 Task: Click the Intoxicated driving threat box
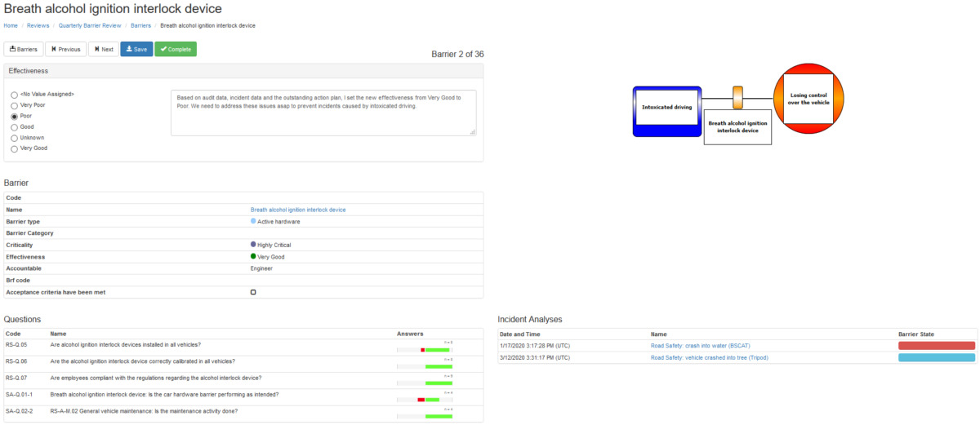click(667, 107)
